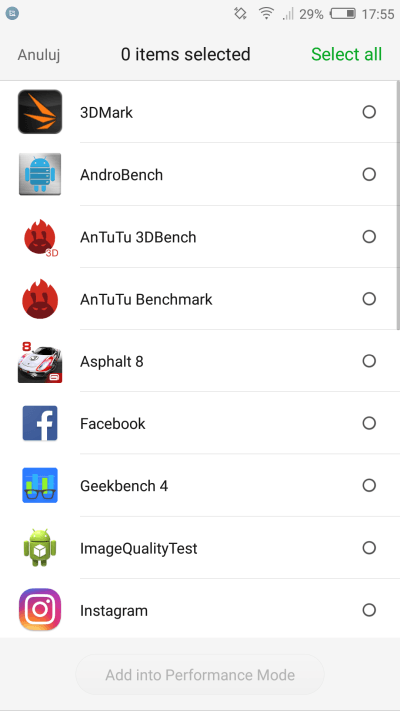Tap the 3DMark app icon

[40, 112]
